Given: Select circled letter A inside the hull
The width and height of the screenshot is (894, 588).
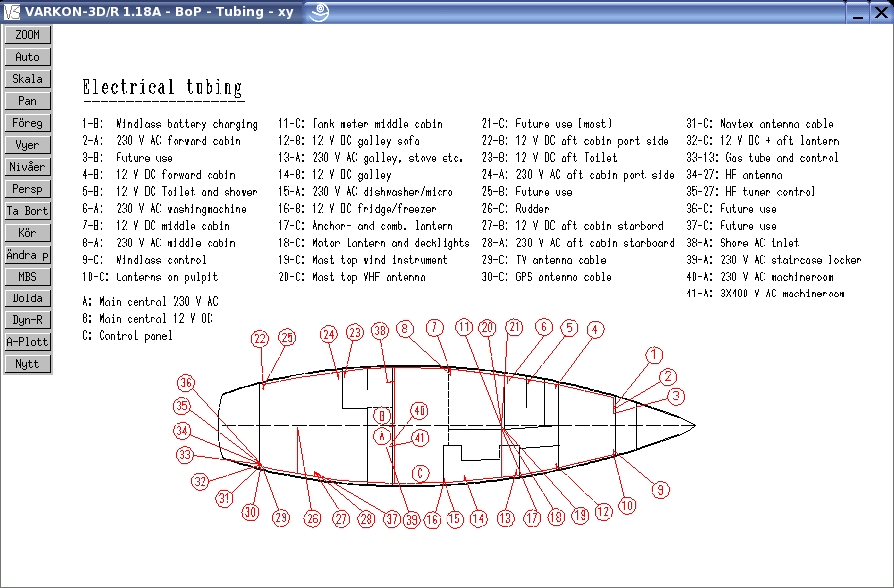Looking at the screenshot, I should click(x=382, y=437).
